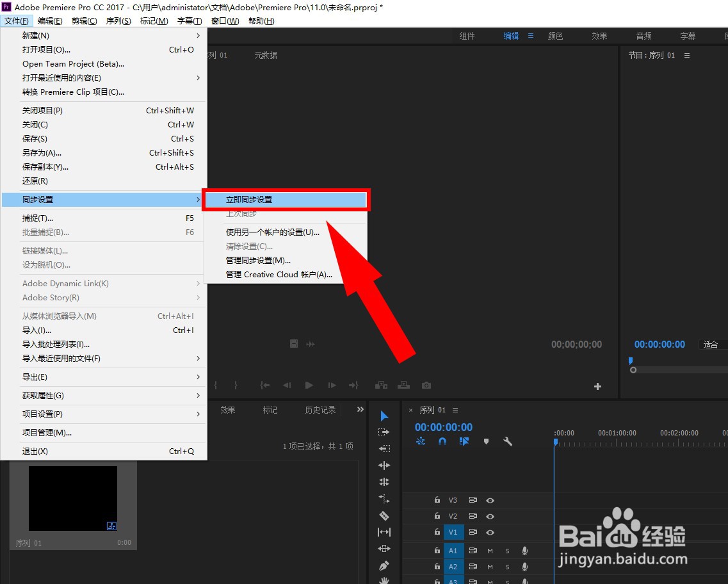Open timeline display settings wrench

508,441
